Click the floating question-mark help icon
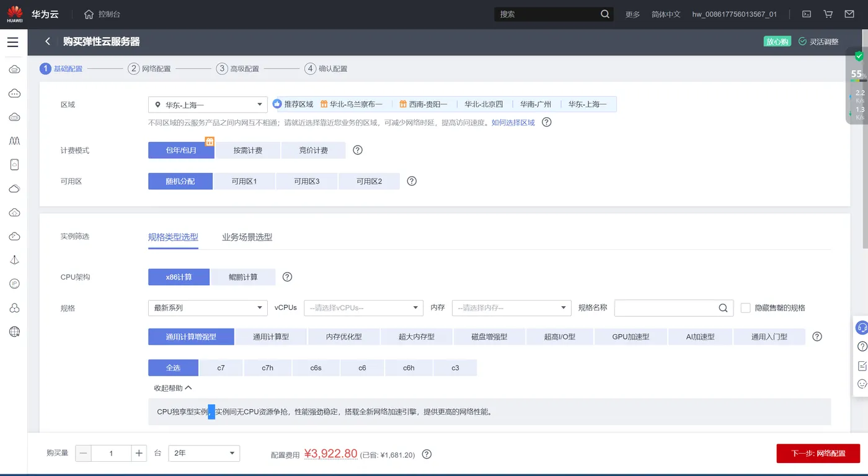Image resolution: width=868 pixels, height=476 pixels. (x=862, y=346)
